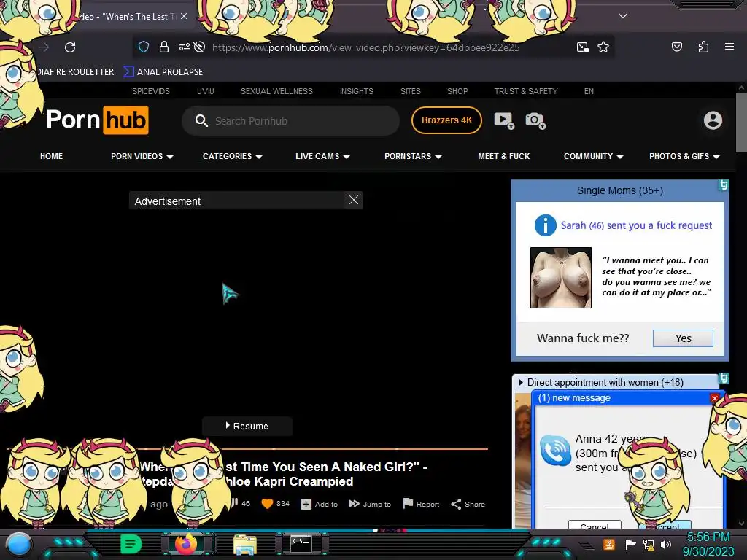747x560 pixels.
Task: Click the Start orb button
Action: pos(19,544)
